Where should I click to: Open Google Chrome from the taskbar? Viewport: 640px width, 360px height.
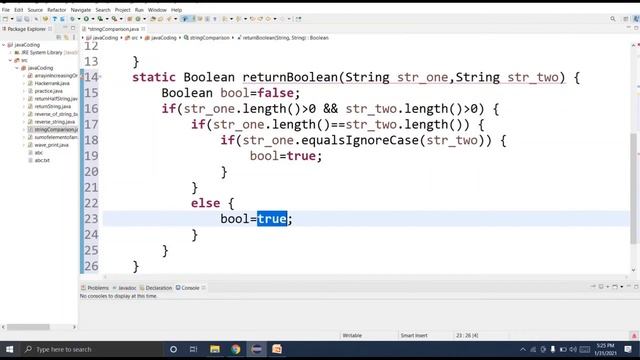point(236,349)
